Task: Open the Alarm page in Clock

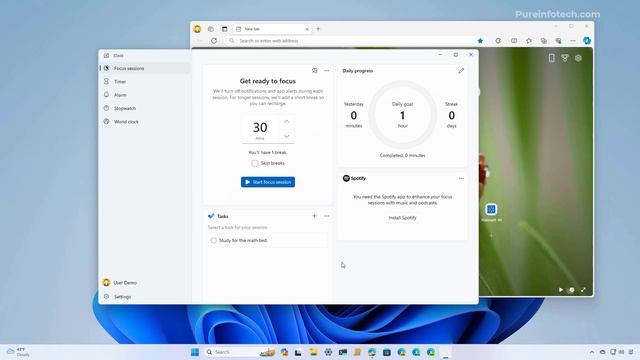Action: 145,95
